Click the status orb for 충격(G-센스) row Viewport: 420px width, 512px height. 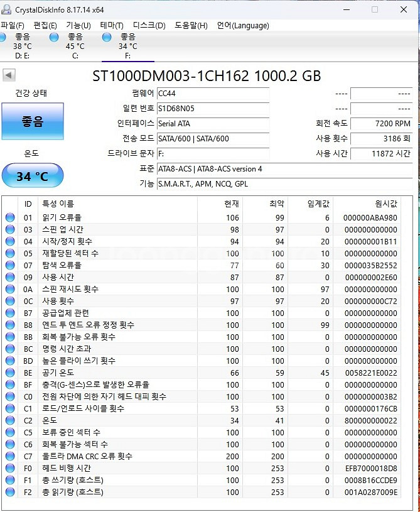click(10, 384)
